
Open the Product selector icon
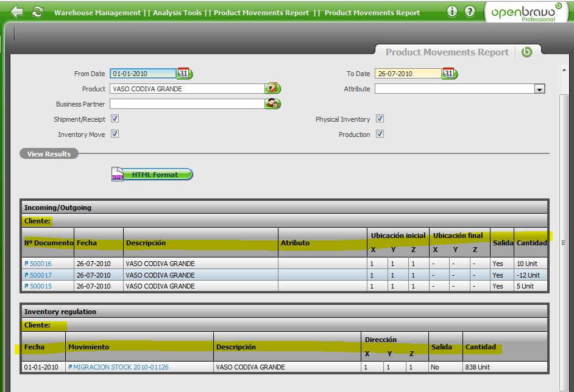pyautogui.click(x=272, y=88)
